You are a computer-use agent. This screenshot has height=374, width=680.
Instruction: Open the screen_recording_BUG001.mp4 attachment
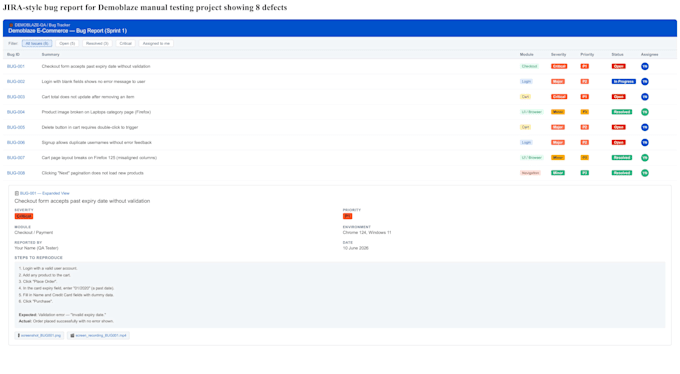pyautogui.click(x=98, y=335)
